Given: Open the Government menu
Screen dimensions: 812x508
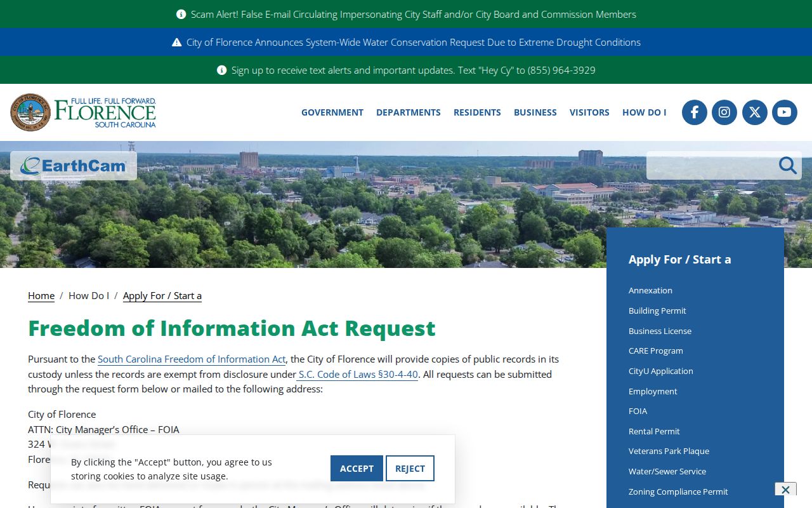Looking at the screenshot, I should pyautogui.click(x=332, y=112).
